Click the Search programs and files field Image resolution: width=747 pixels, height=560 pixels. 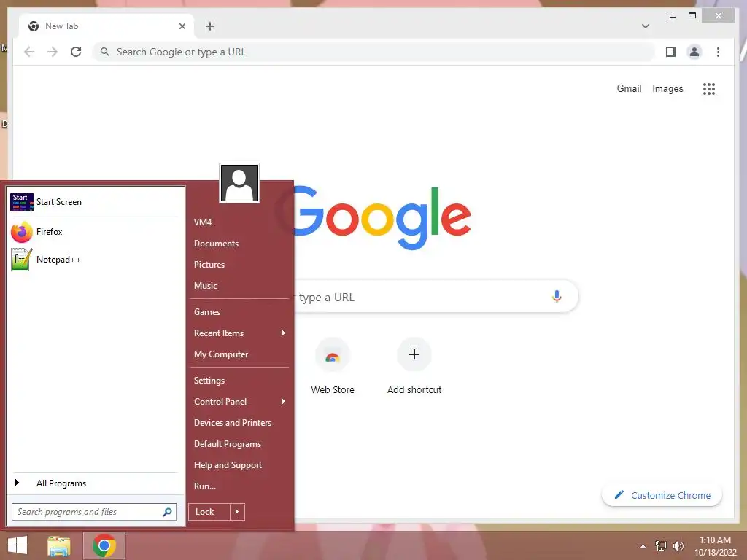(x=94, y=512)
